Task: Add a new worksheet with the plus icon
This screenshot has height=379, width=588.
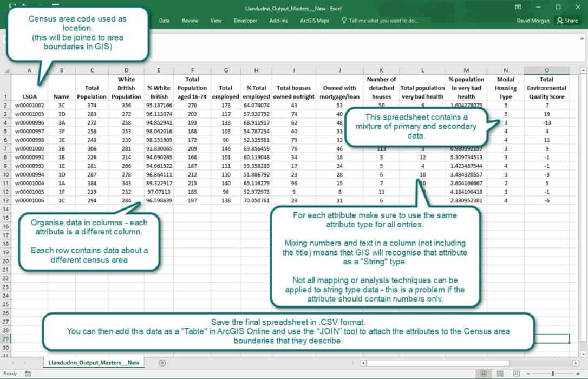Action: click(x=162, y=362)
